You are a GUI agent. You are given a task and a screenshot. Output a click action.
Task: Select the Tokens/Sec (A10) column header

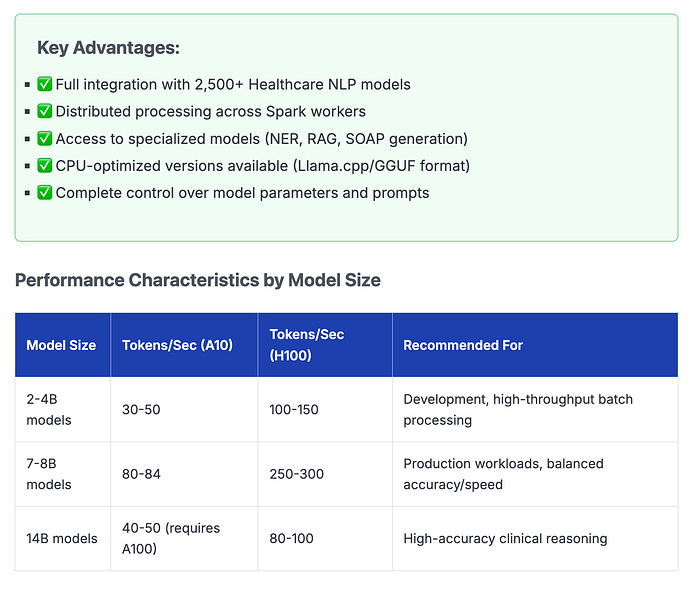tap(177, 345)
